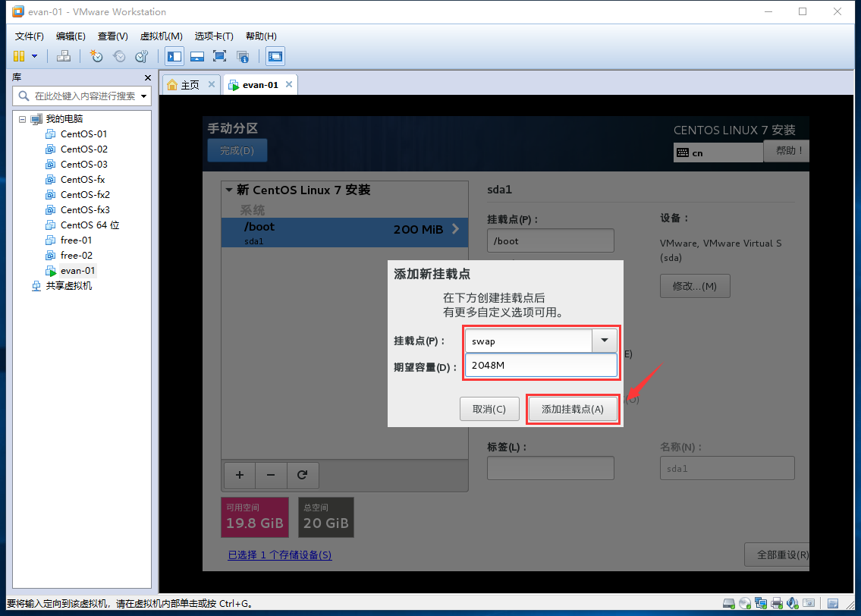Click the 完成(D) button
The width and height of the screenshot is (861, 616).
coord(237,150)
